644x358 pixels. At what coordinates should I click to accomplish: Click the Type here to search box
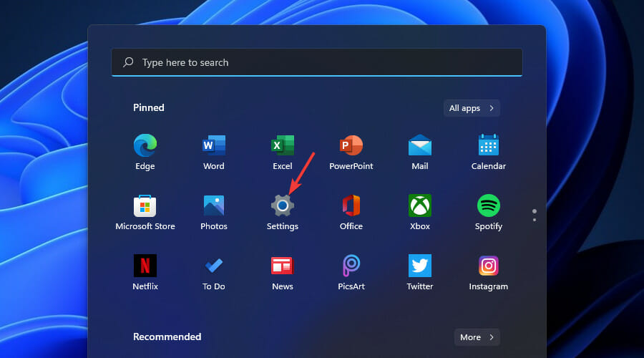coord(317,62)
